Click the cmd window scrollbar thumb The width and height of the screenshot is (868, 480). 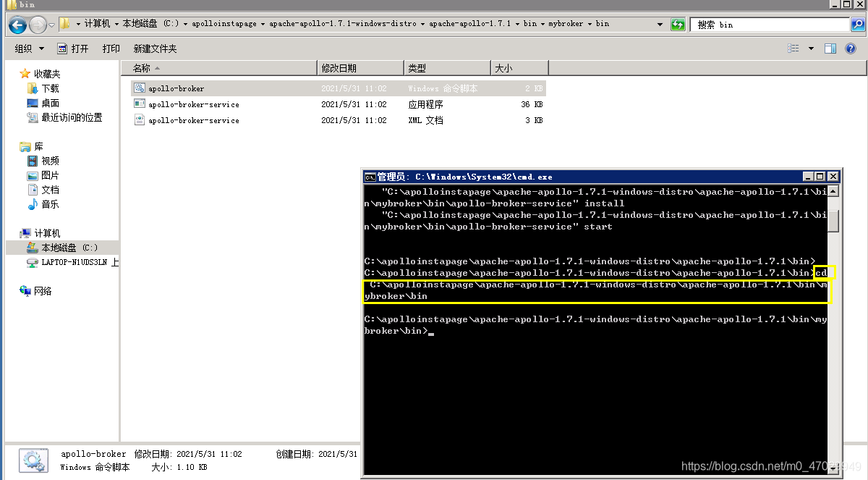(833, 220)
